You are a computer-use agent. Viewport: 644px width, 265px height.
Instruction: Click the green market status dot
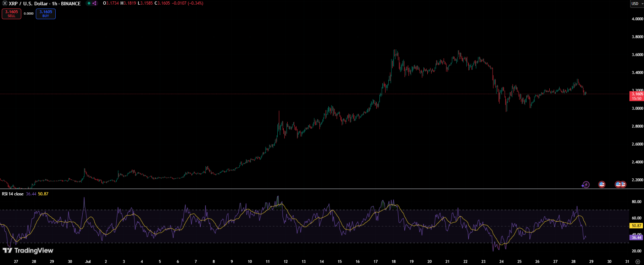(89, 3)
